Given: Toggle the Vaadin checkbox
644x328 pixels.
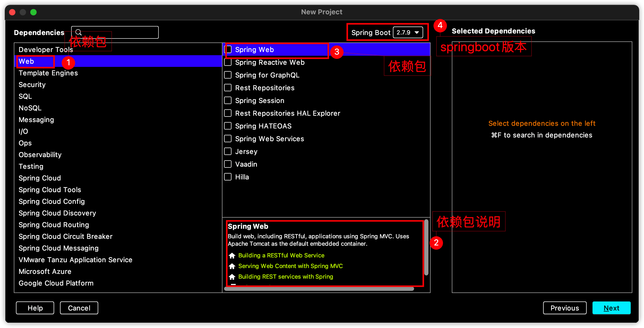Looking at the screenshot, I should click(x=228, y=164).
